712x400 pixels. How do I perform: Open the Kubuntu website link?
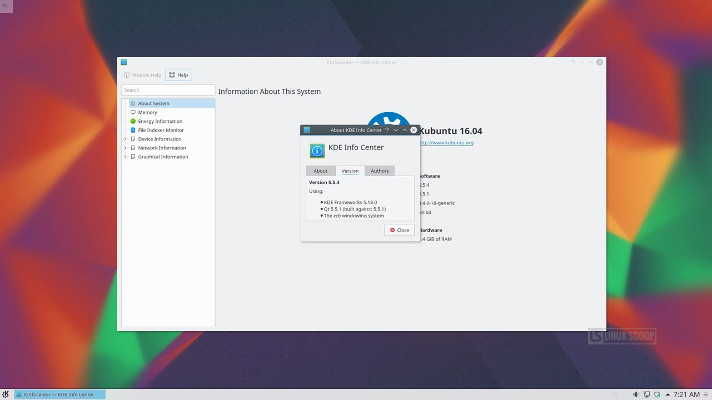tap(447, 143)
